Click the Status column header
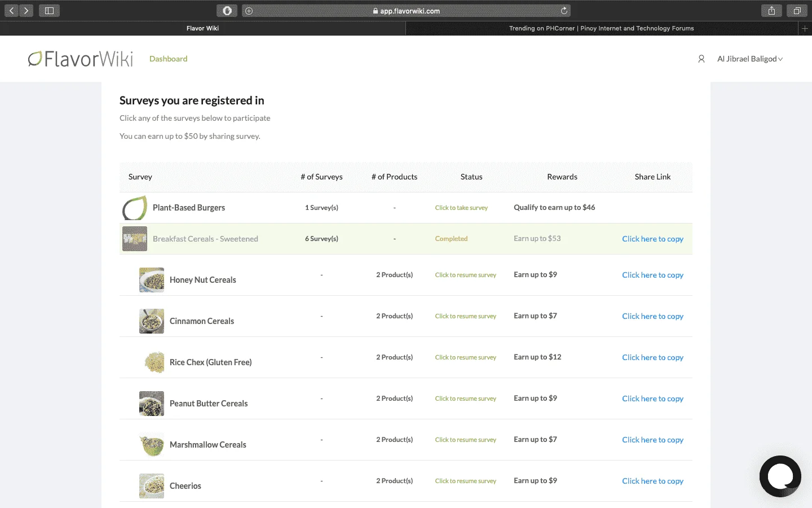 (471, 177)
